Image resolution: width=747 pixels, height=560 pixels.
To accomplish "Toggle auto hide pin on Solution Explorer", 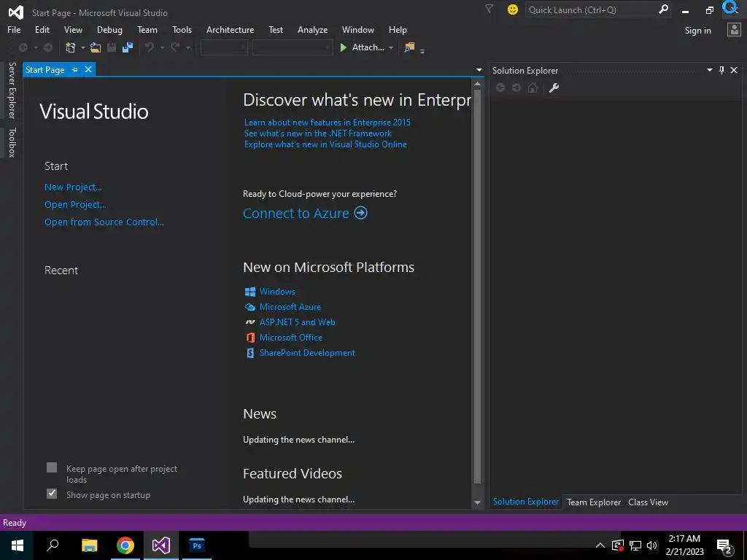I will click(721, 71).
